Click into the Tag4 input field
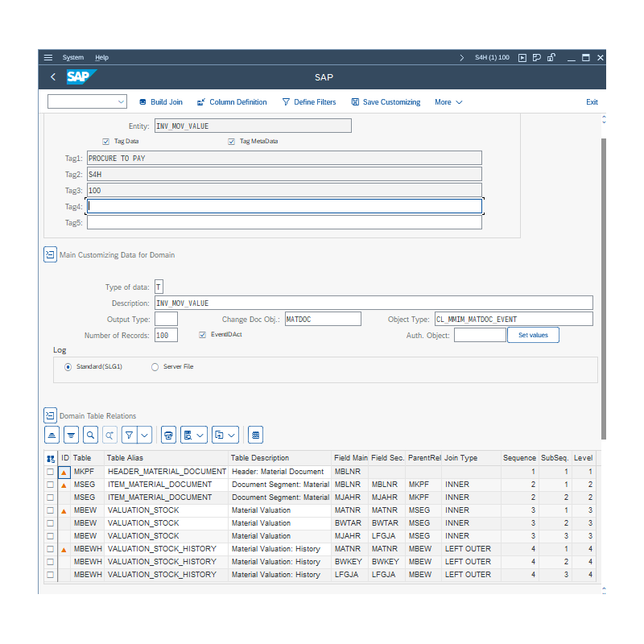644x644 pixels. (x=284, y=206)
